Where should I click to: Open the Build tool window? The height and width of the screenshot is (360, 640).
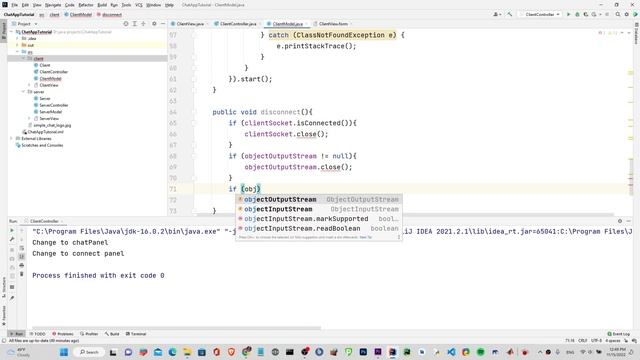112,334
